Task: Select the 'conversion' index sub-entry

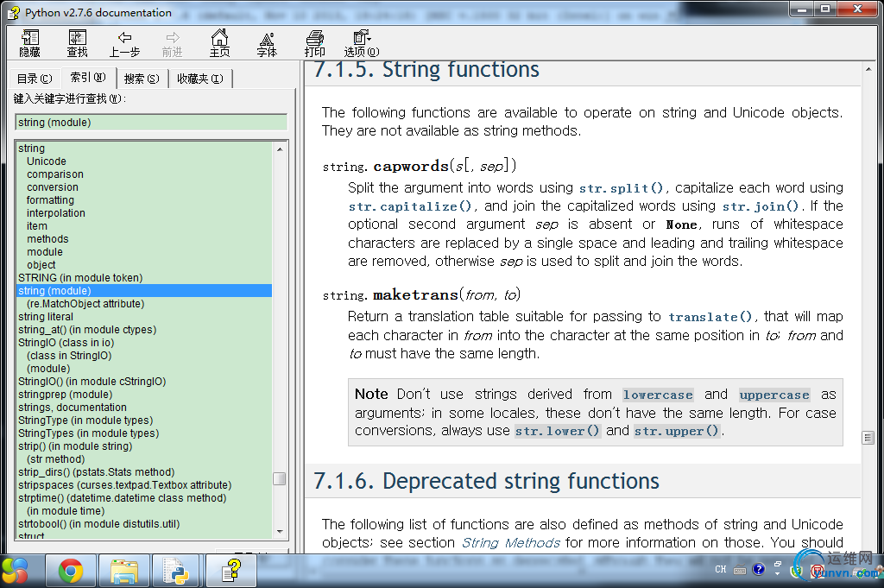Action: [53, 187]
